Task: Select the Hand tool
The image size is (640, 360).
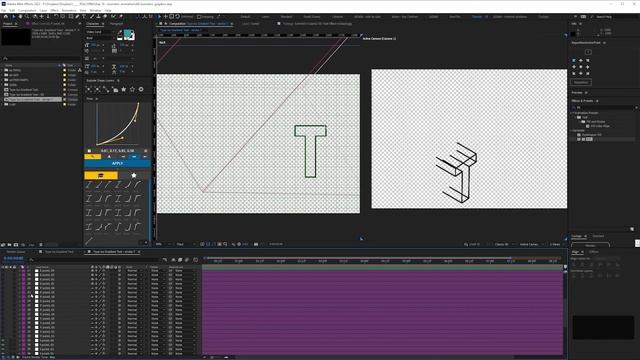Action: pos(20,16)
